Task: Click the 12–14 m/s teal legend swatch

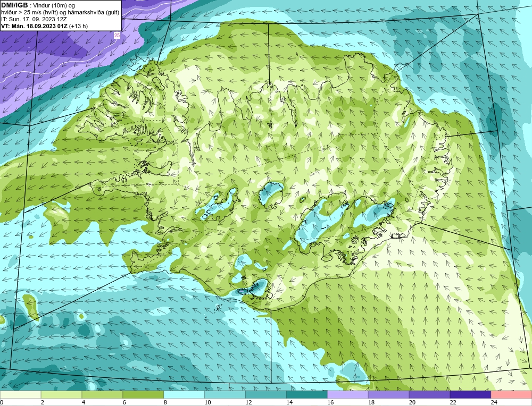Action: point(266,395)
